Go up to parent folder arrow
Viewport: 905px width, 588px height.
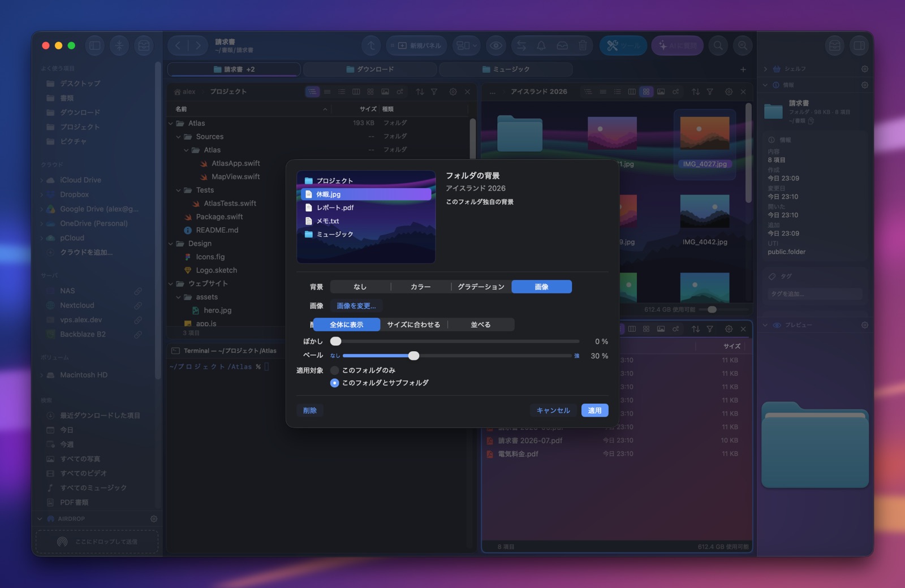(371, 46)
